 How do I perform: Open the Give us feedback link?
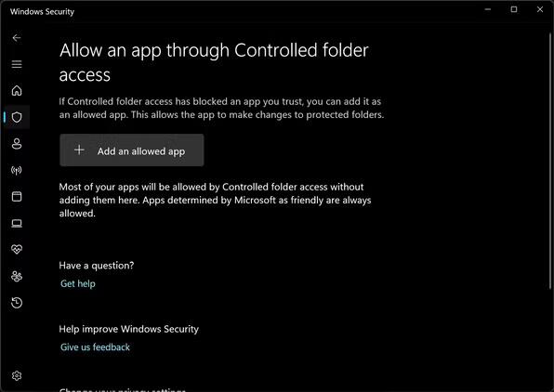(x=95, y=347)
